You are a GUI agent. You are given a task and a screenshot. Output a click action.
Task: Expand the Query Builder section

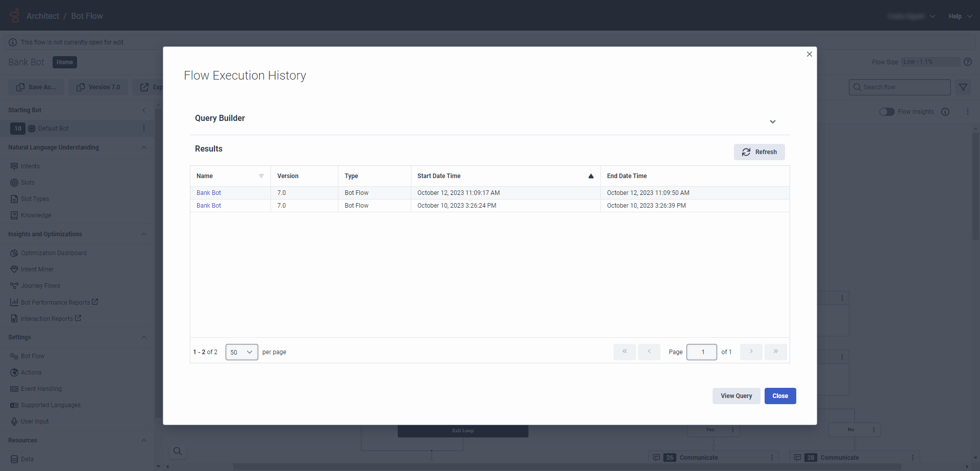pos(773,122)
